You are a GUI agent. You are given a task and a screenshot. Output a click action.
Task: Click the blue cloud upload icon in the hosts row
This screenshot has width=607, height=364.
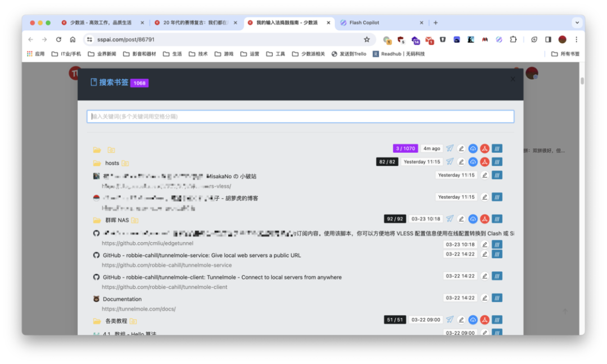tap(473, 162)
